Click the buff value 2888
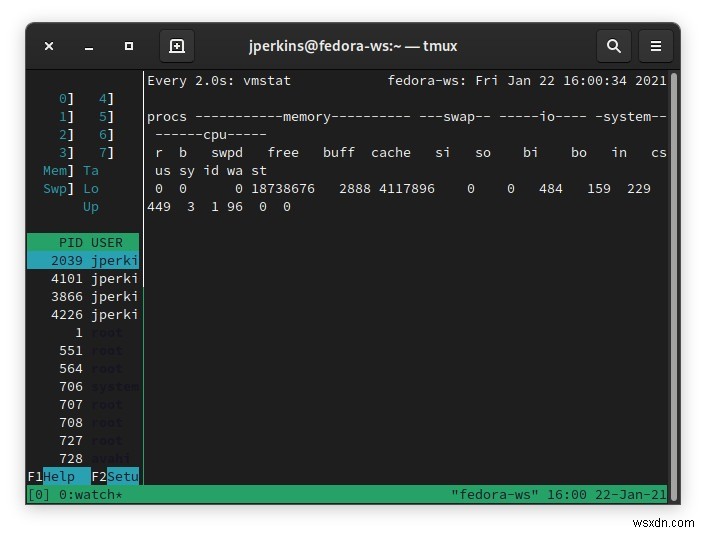Screen dimensions: 706x533 tap(355, 189)
